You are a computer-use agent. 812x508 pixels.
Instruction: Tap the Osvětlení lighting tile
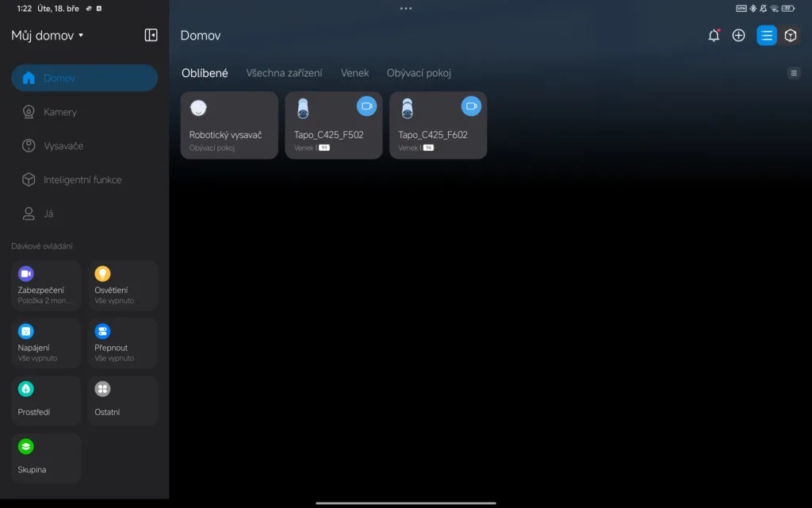[122, 285]
